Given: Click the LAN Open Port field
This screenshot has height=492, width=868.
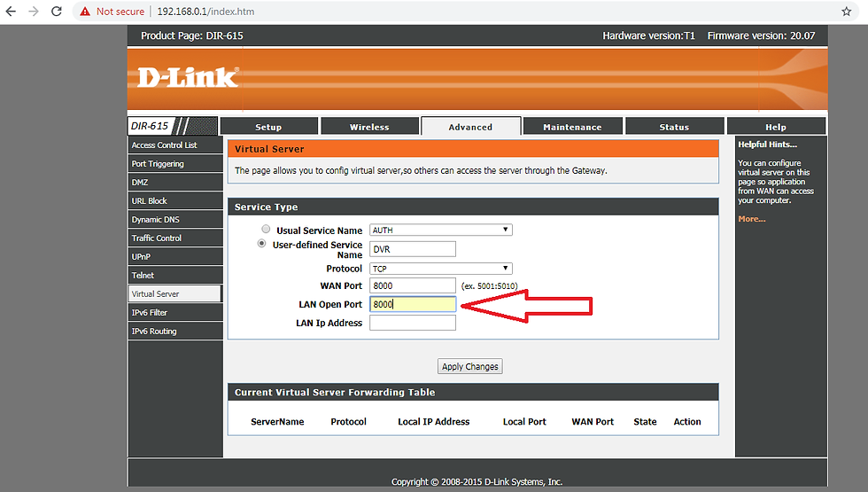Looking at the screenshot, I should (413, 304).
